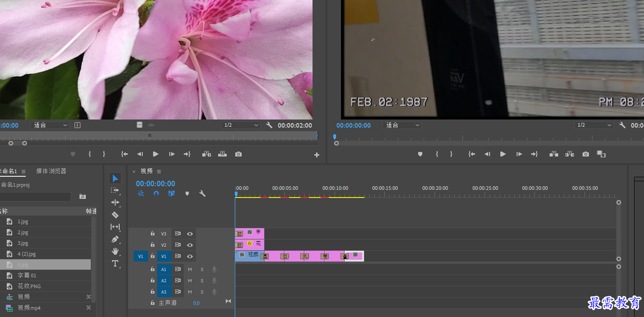The width and height of the screenshot is (644, 317).
Task: Hide V3 track output (eye icon)
Action: (x=190, y=234)
